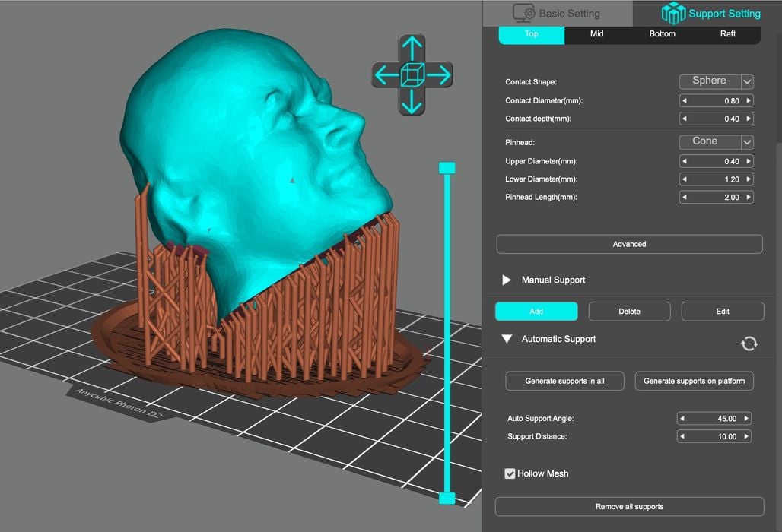The image size is (782, 532).
Task: Select the Mid support tab
Action: [597, 34]
